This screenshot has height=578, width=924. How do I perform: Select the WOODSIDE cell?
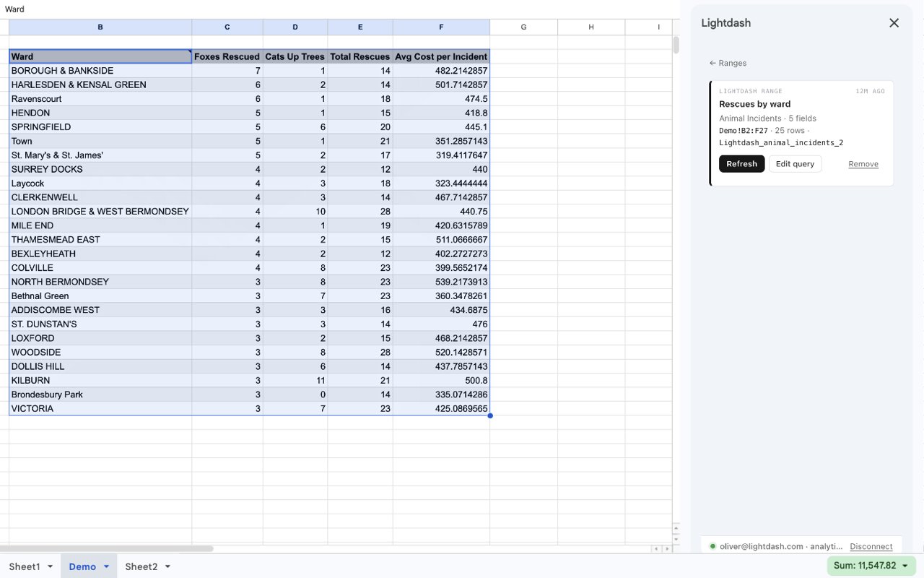[100, 353]
